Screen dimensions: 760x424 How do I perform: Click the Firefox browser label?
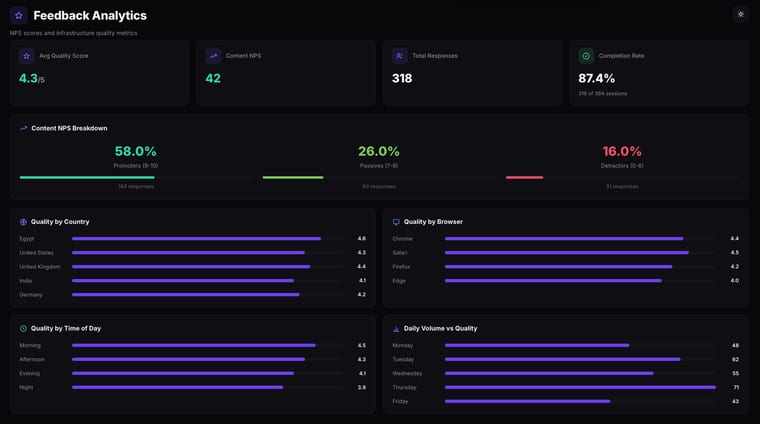401,267
